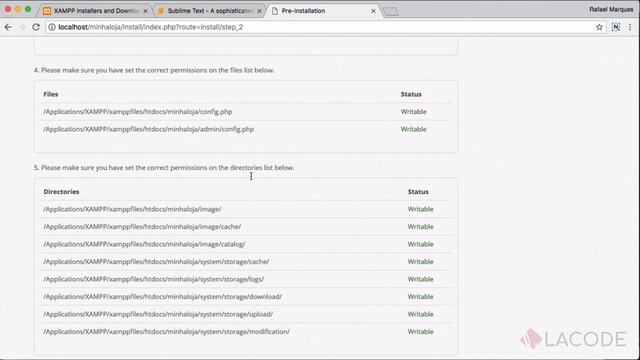Close the XAMPP Installers tab
The height and width of the screenshot is (360, 640).
(x=145, y=11)
